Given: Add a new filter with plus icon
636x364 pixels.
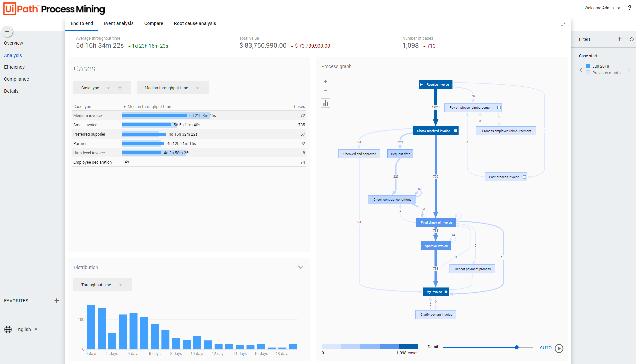Looking at the screenshot, I should pos(619,39).
